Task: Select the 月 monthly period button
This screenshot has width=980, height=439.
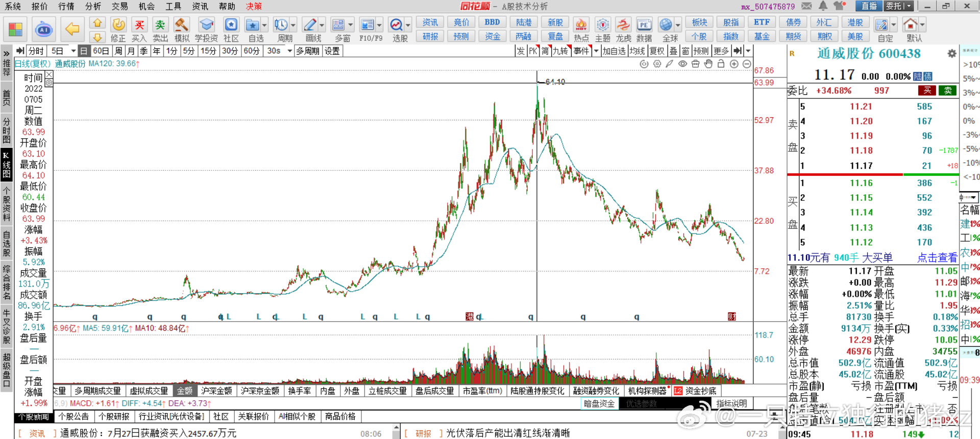Action: [x=131, y=51]
